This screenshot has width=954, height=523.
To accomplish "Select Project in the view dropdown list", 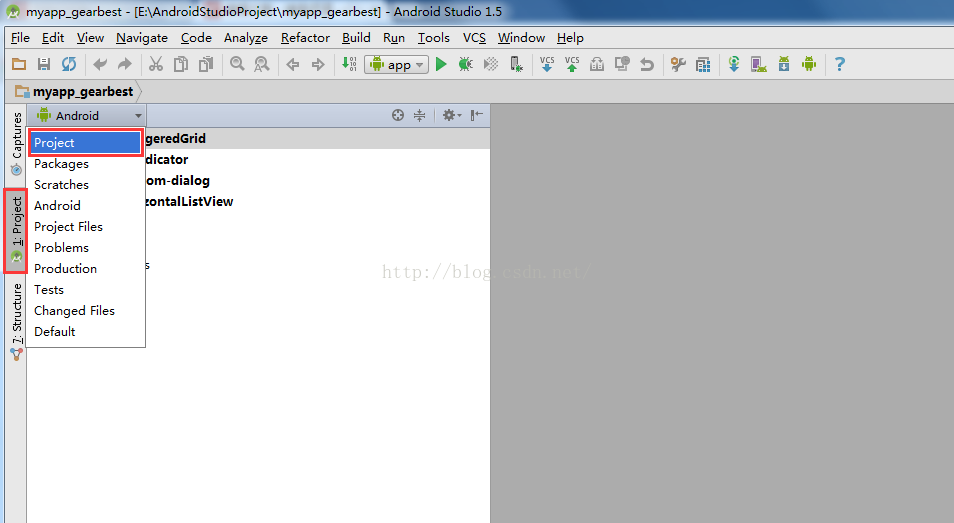I will click(85, 142).
